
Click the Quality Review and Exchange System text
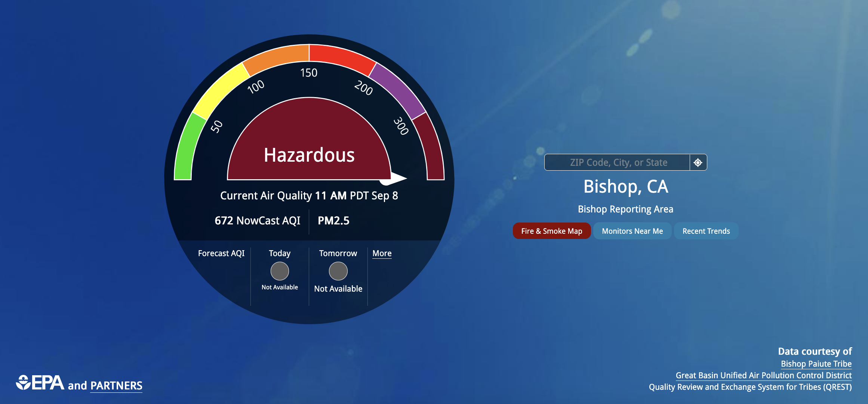click(x=750, y=387)
